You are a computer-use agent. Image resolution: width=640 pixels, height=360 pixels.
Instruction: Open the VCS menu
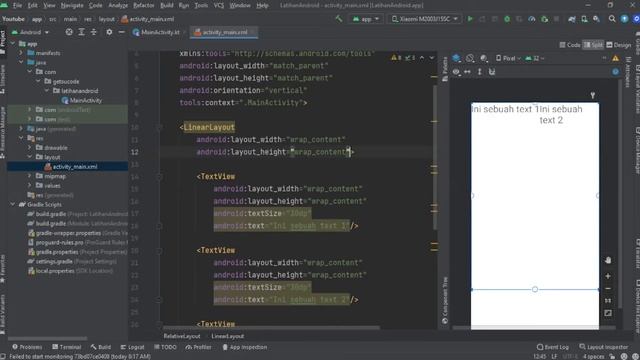(x=219, y=5)
